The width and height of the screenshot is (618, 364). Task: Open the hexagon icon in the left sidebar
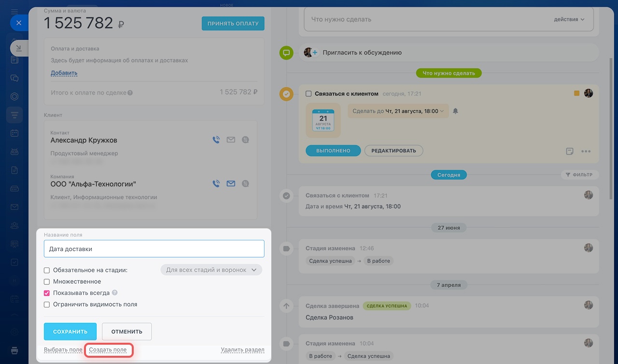[x=14, y=96]
